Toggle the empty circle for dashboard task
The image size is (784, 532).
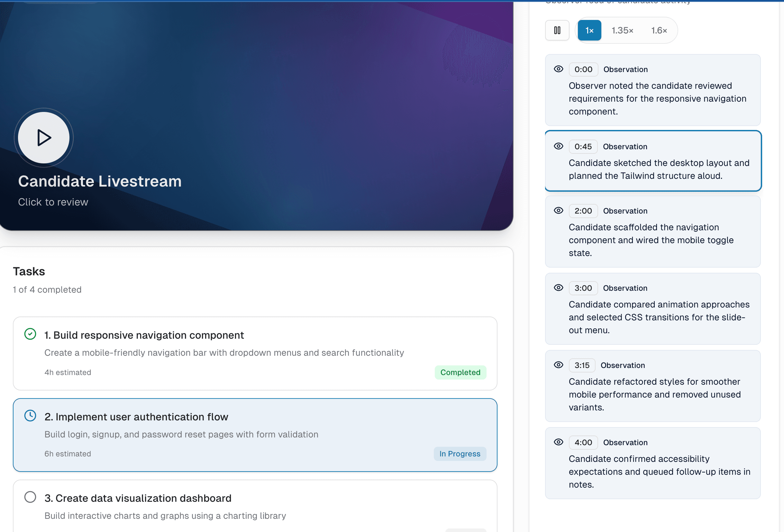(30, 497)
